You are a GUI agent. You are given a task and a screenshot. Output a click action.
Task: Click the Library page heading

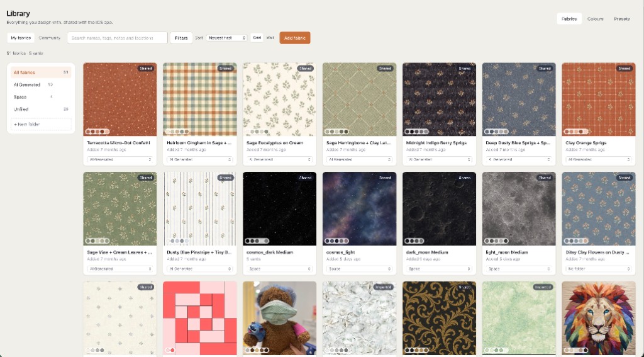[18, 14]
